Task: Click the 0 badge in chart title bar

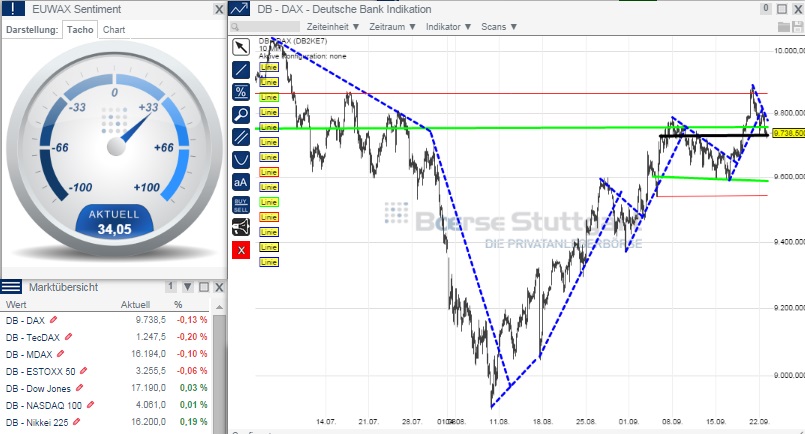Action: tap(766, 8)
